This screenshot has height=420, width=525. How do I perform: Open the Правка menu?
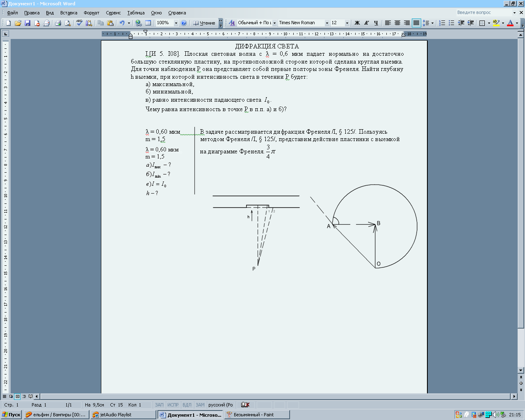pyautogui.click(x=32, y=13)
